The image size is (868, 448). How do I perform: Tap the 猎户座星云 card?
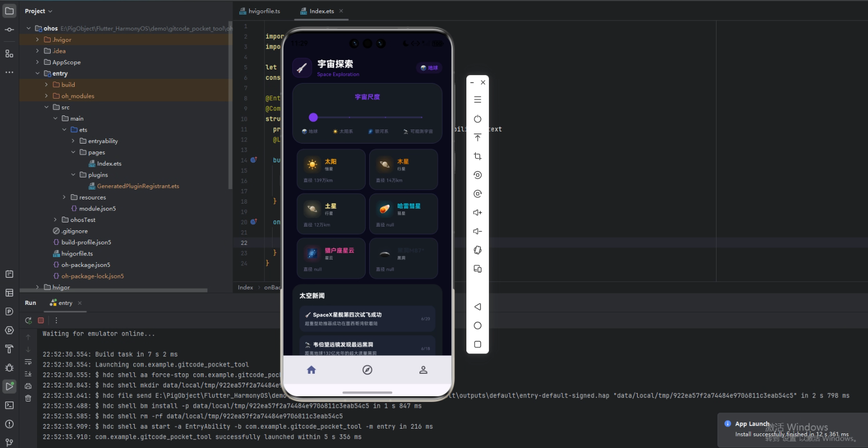tap(331, 258)
